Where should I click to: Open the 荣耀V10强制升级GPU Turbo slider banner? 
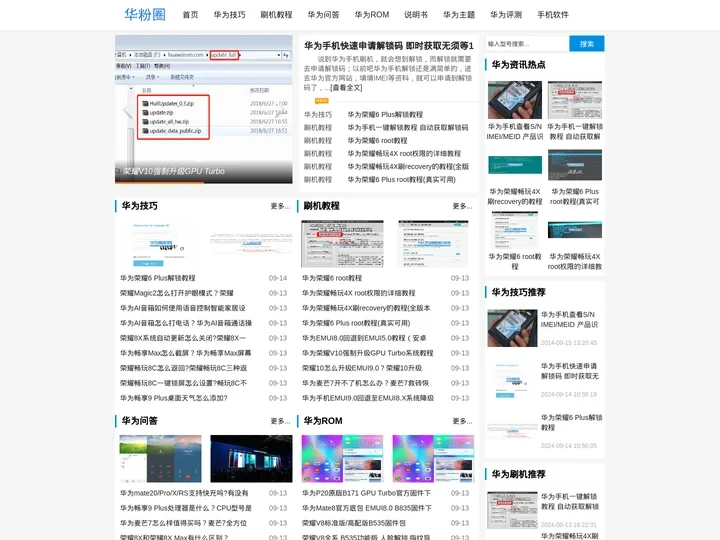pos(203,109)
